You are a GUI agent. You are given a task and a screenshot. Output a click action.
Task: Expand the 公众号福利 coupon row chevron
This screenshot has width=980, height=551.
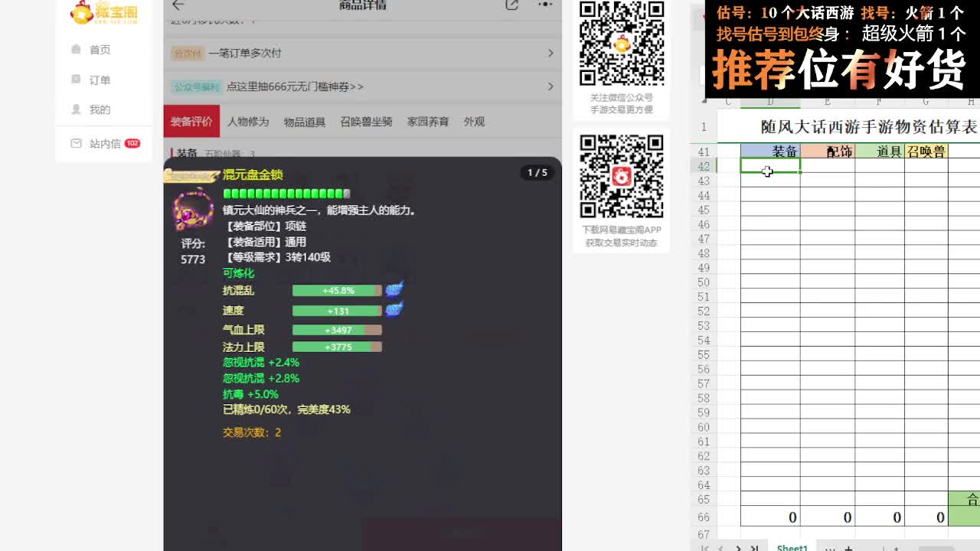point(550,86)
